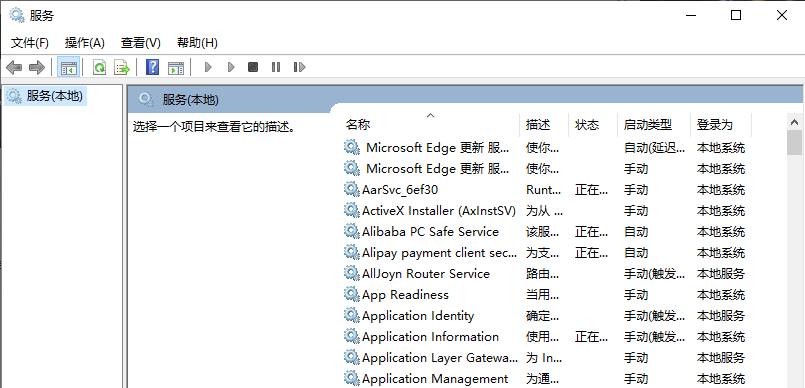Click the Pause Service toolbar icon
Screen dimensions: 805x388
pos(276,67)
